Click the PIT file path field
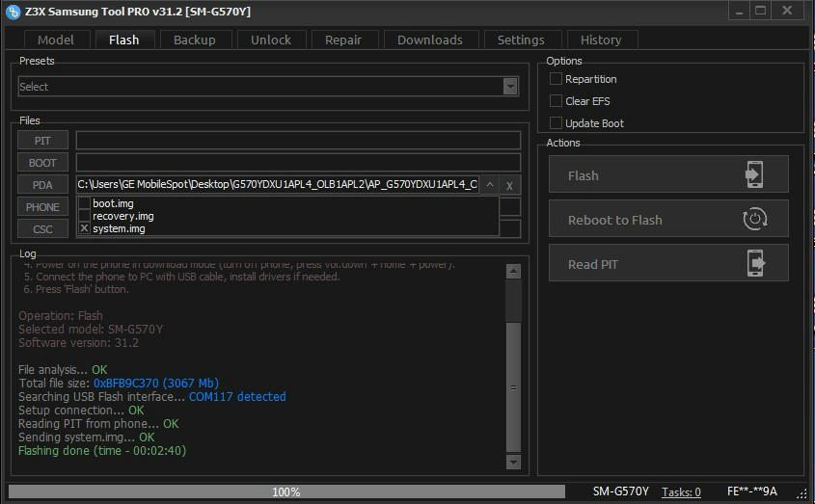The height and width of the screenshot is (504, 815). (298, 141)
